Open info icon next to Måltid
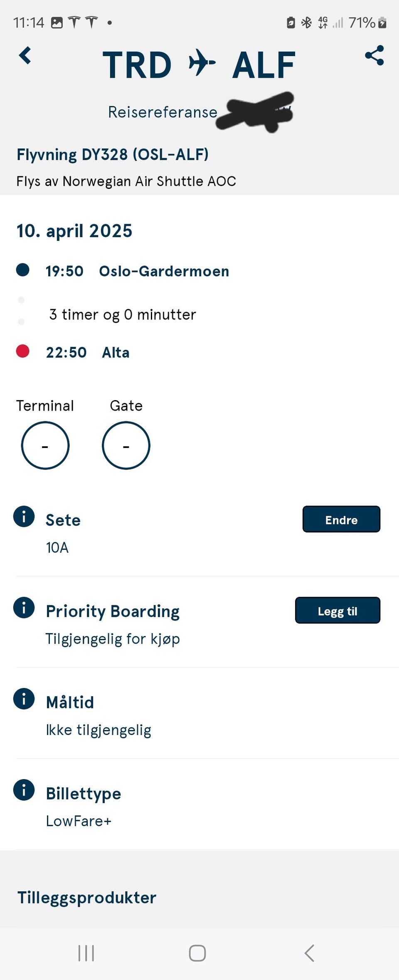The height and width of the screenshot is (980, 399). click(x=24, y=699)
